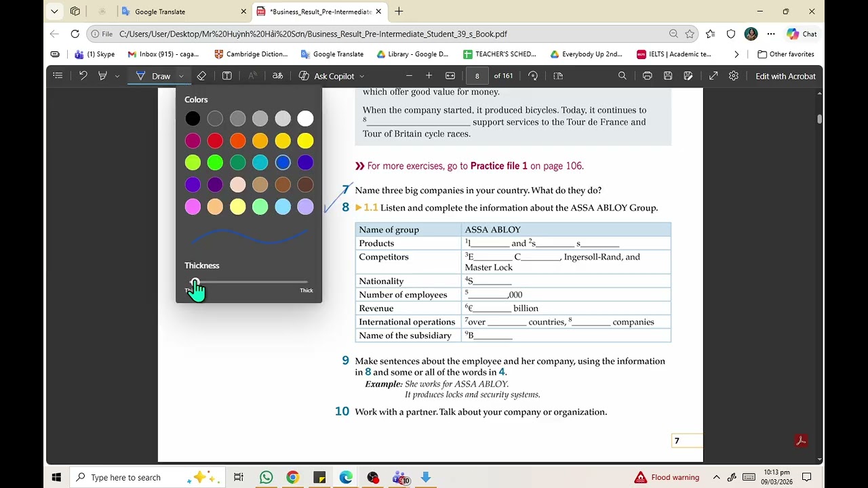The image size is (868, 488).
Task: Open the tab search dropdown
Action: pyautogui.click(x=54, y=12)
